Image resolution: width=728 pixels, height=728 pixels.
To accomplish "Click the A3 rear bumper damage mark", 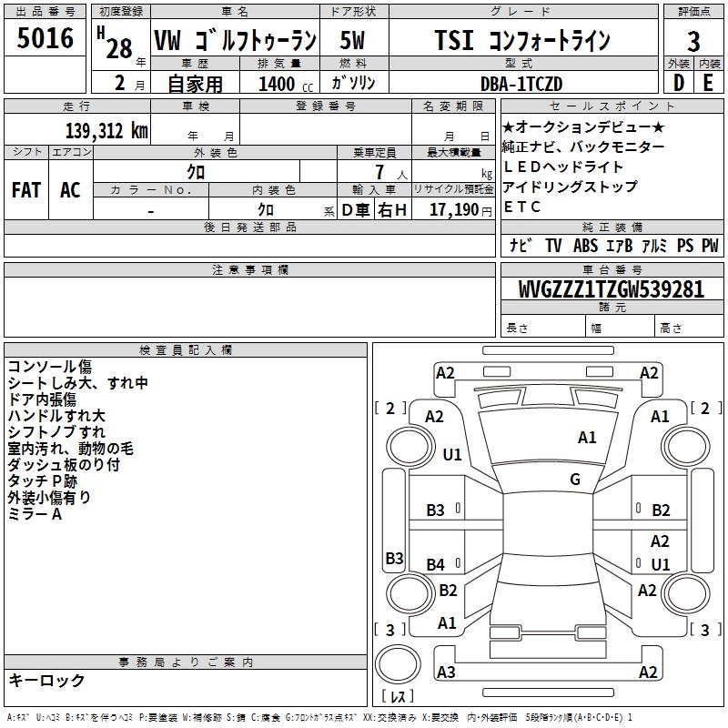I will 446,672.
